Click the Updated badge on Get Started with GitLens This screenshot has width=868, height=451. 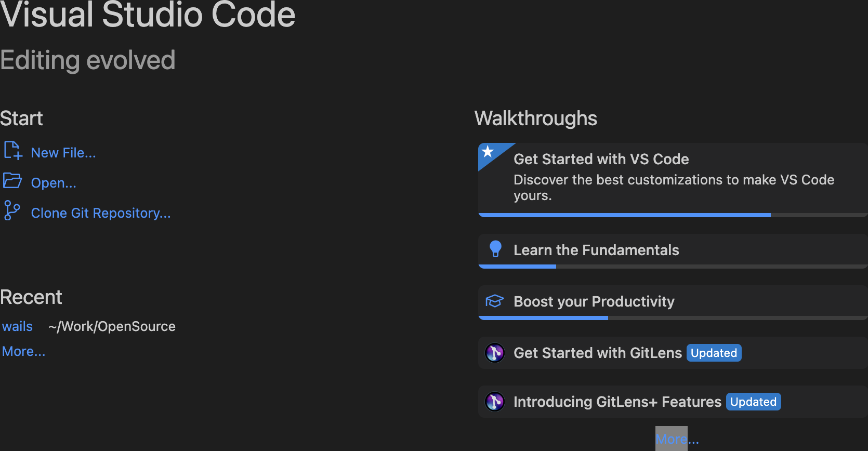tap(714, 353)
